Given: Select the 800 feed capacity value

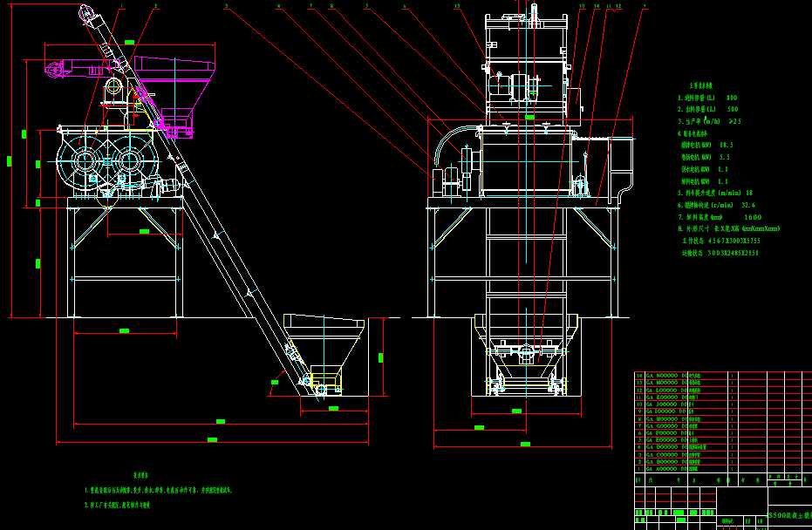Looking at the screenshot, I should (732, 98).
